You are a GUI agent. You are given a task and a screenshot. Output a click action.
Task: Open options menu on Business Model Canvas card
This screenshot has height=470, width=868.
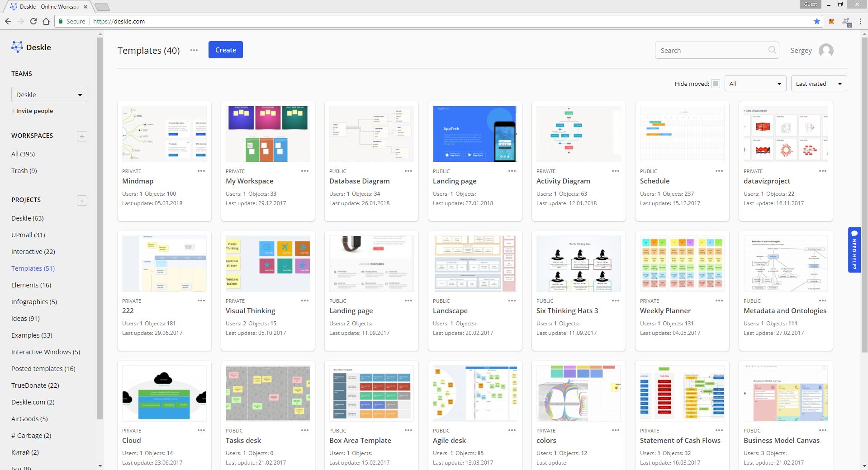point(823,430)
